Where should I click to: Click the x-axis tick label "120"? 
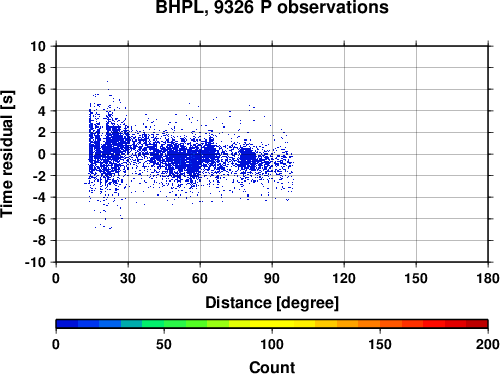click(x=344, y=278)
